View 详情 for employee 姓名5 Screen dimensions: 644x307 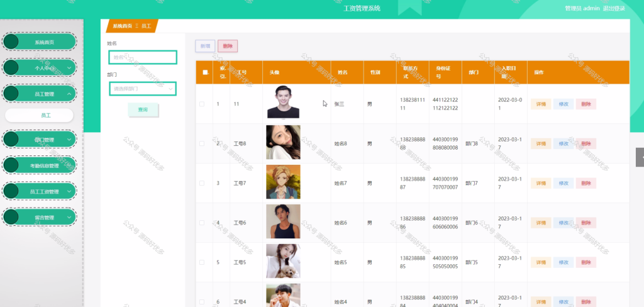[541, 262]
